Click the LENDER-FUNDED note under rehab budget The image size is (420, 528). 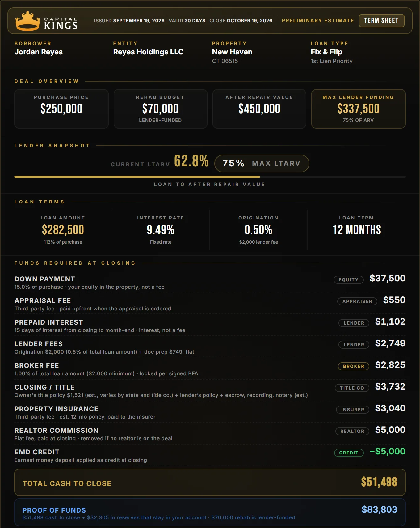[160, 120]
